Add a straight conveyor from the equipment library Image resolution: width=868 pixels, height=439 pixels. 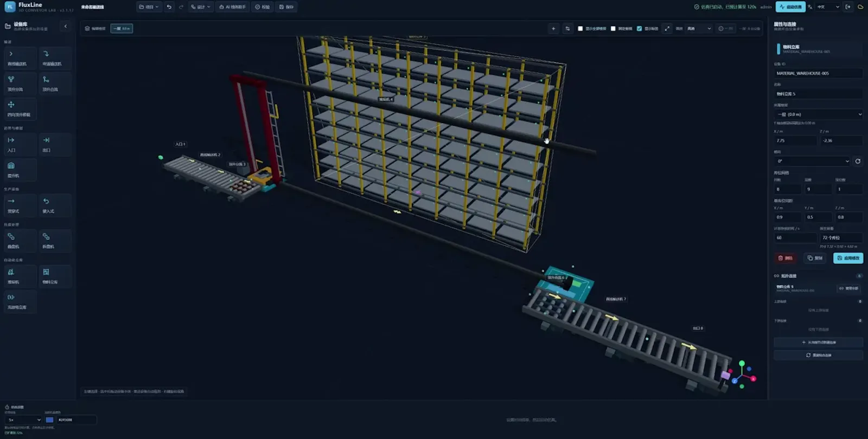(20, 57)
